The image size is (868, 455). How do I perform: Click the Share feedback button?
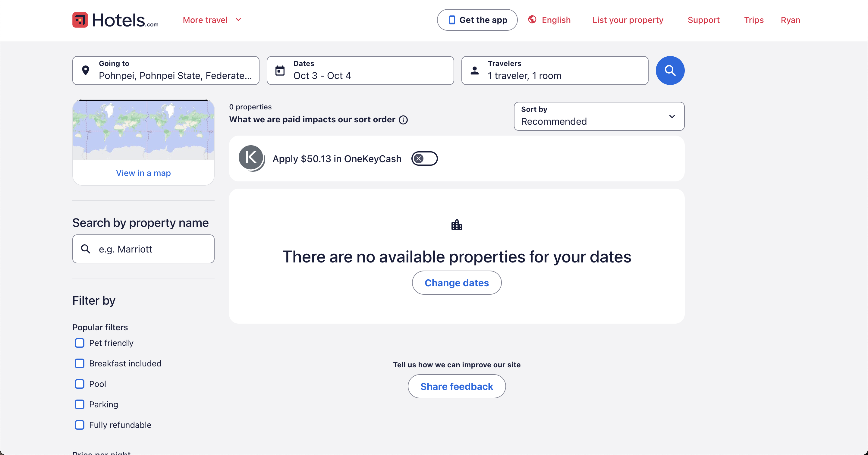click(457, 386)
